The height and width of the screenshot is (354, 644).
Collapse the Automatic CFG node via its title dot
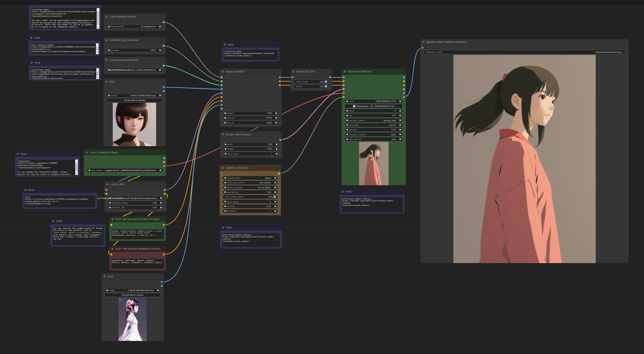click(294, 71)
